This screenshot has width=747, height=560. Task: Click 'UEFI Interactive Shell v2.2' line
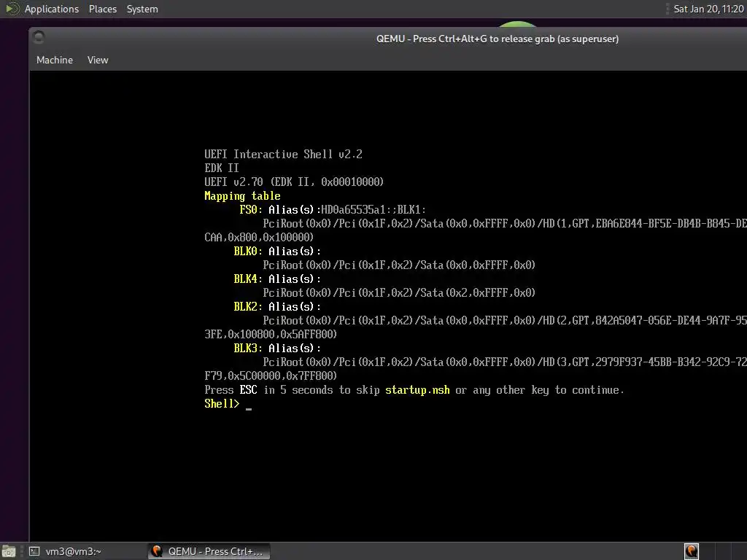(284, 155)
